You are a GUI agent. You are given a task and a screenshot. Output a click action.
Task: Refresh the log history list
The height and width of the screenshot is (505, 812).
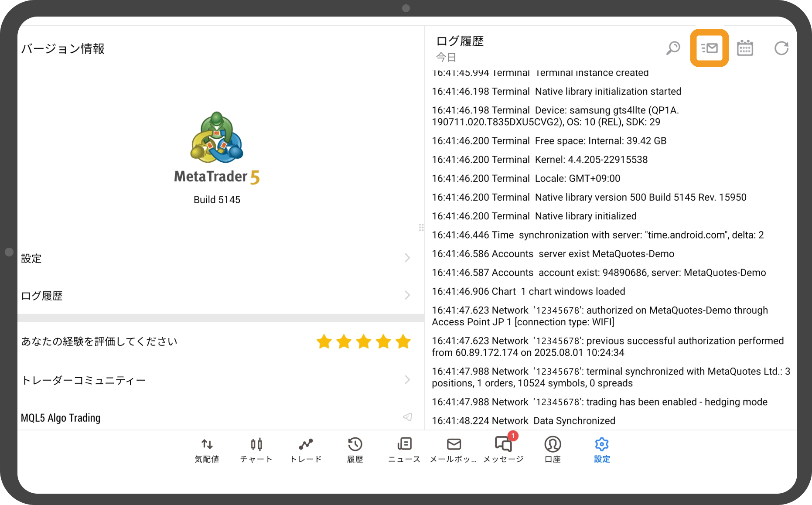(x=781, y=48)
